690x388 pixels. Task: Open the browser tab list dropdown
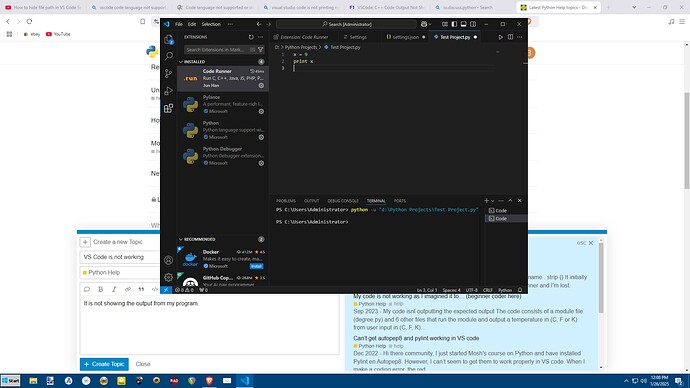coord(634,7)
